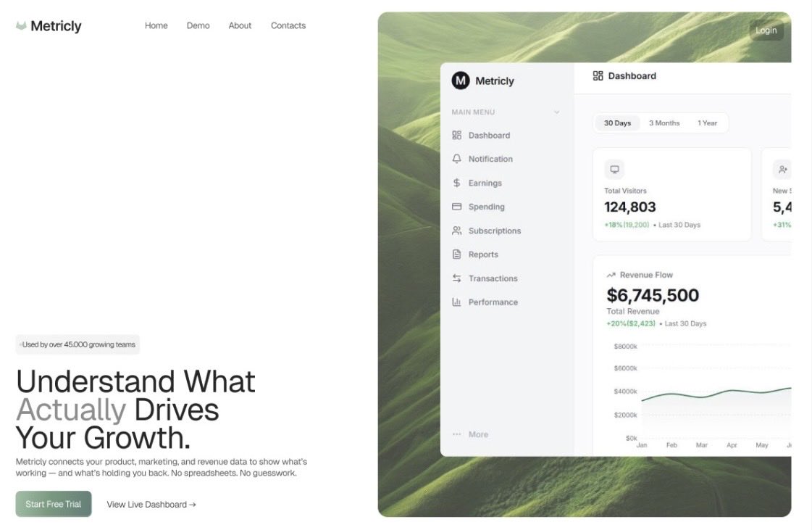812x530 pixels.
Task: Click the round M logo in sidebar
Action: click(461, 80)
